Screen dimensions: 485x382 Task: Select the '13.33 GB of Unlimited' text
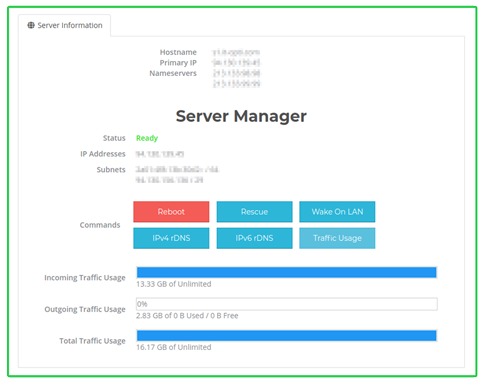pyautogui.click(x=174, y=284)
